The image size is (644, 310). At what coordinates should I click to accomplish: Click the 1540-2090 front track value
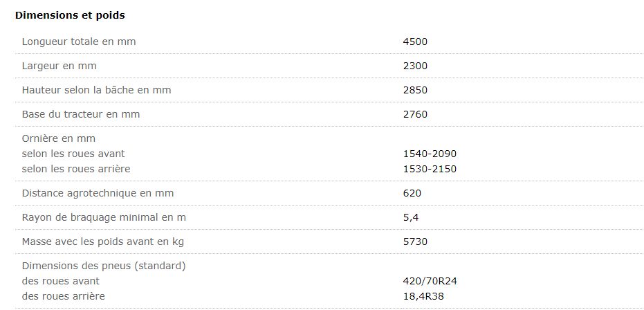(x=430, y=154)
